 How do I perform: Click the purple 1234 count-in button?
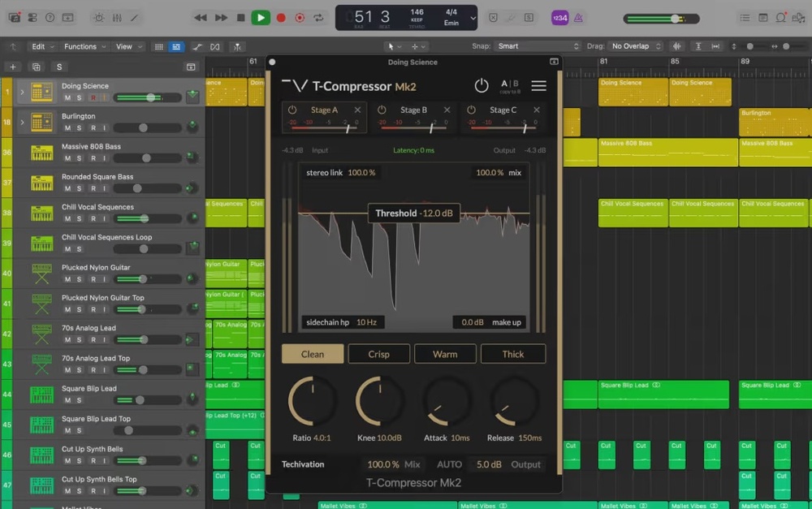coord(559,17)
